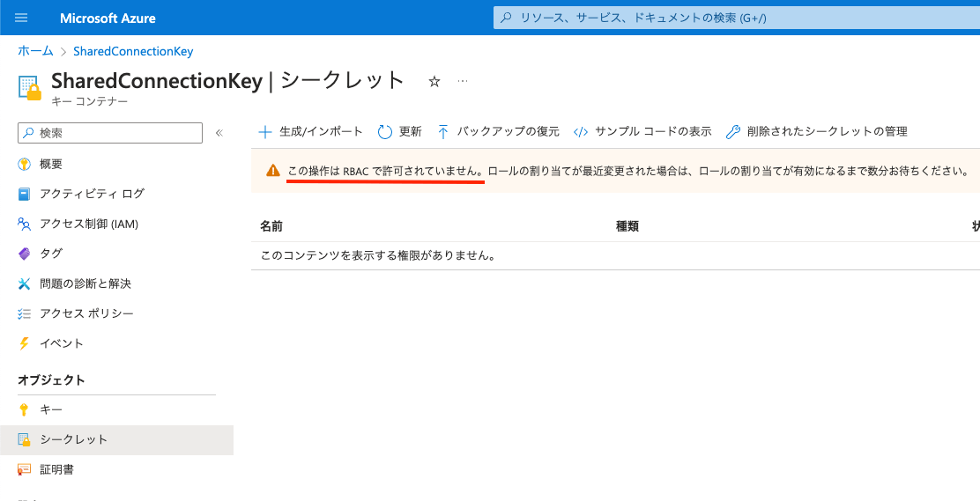Screen dimensions: 980x501
Task: Click the オブジェクト section heading
Action: click(51, 380)
